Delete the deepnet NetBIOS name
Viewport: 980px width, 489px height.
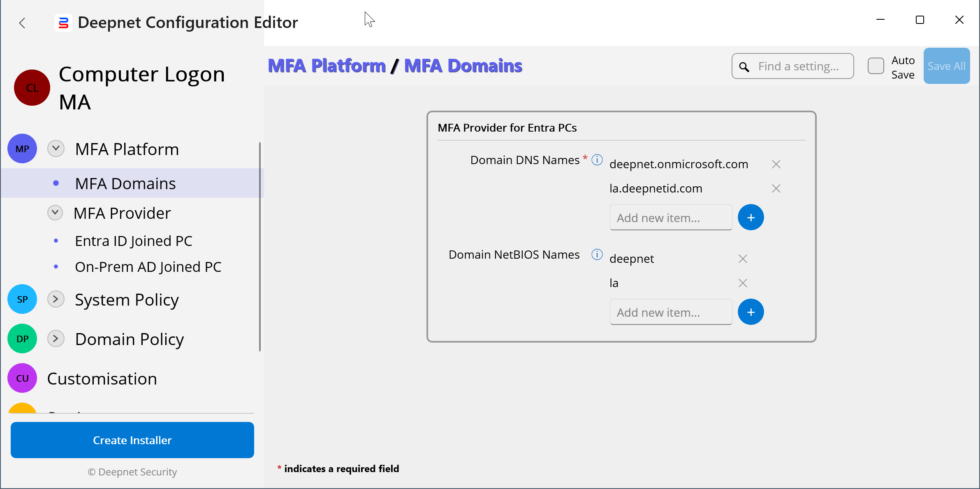click(x=742, y=259)
